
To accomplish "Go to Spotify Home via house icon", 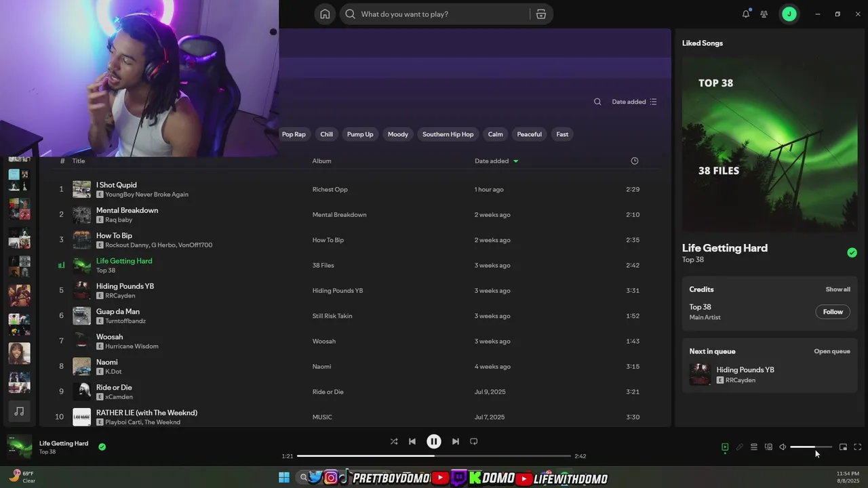I will pos(325,14).
